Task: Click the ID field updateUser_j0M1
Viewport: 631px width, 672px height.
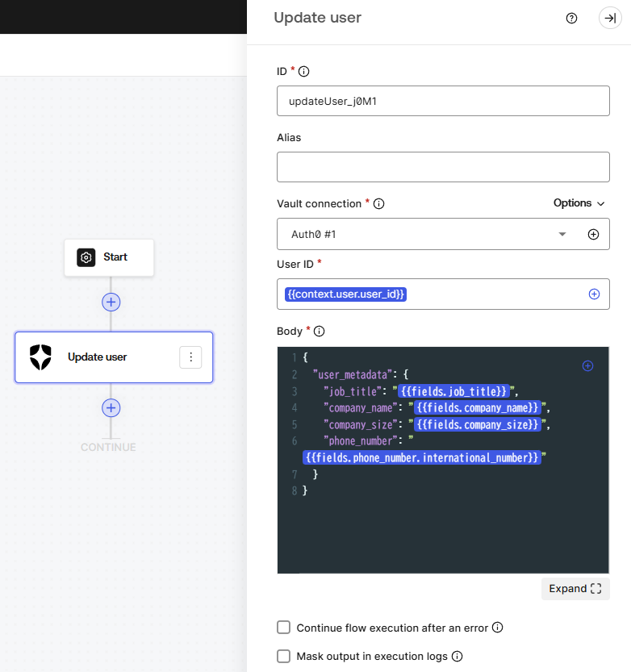Action: [443, 101]
